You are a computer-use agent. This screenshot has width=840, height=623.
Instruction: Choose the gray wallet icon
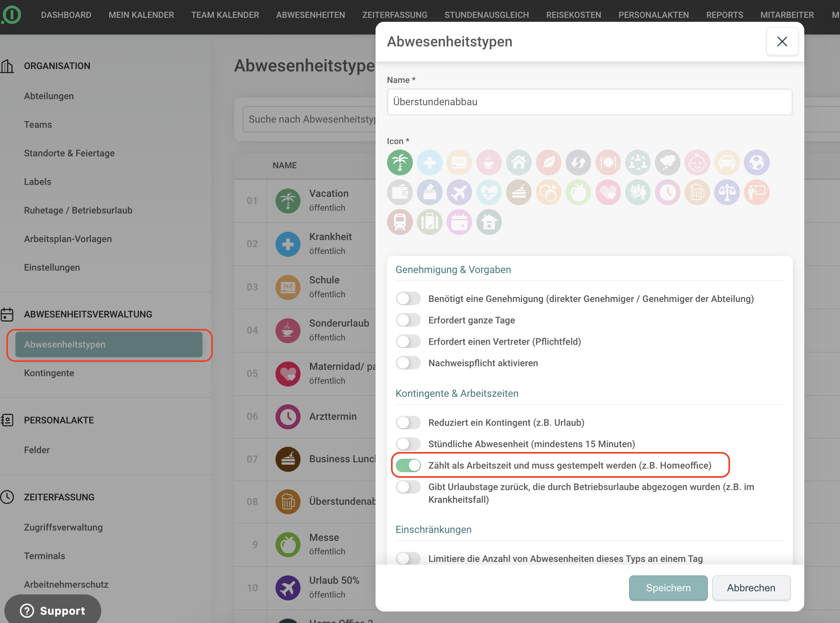400,192
